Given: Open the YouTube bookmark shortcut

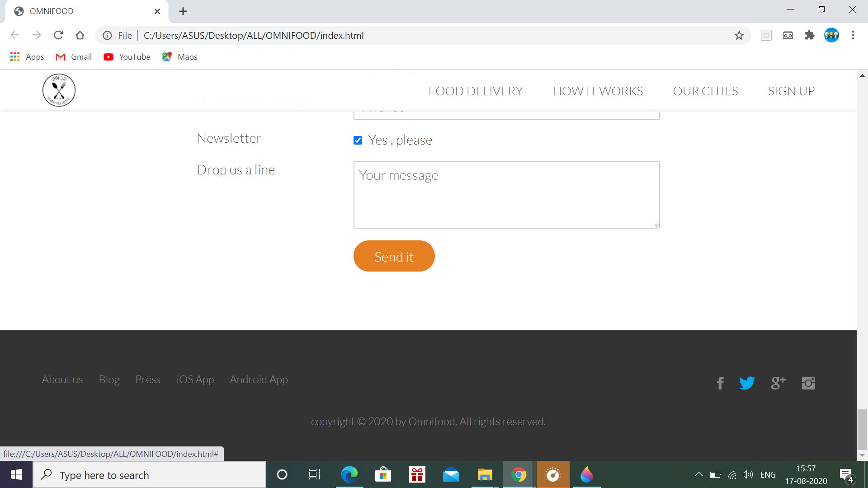Looking at the screenshot, I should coord(127,56).
